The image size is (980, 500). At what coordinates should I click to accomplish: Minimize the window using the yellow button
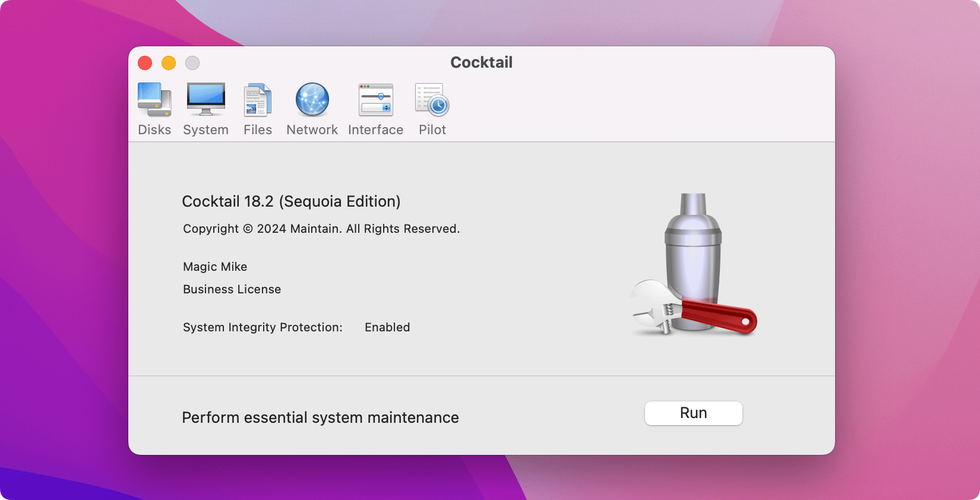tap(169, 63)
